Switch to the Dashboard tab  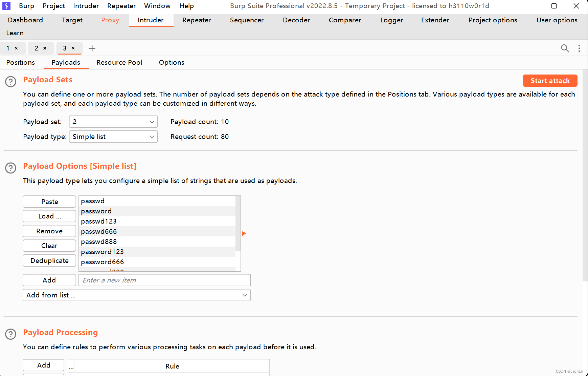click(25, 20)
